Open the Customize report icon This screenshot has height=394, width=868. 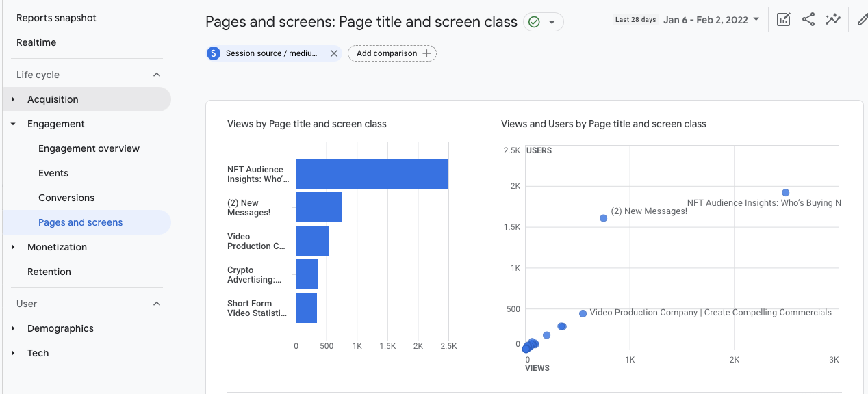click(x=783, y=20)
